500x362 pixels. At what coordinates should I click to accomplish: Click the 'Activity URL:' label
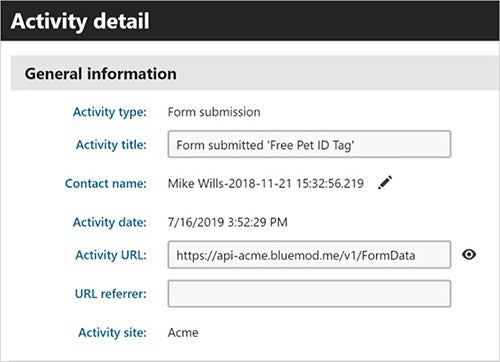point(111,255)
